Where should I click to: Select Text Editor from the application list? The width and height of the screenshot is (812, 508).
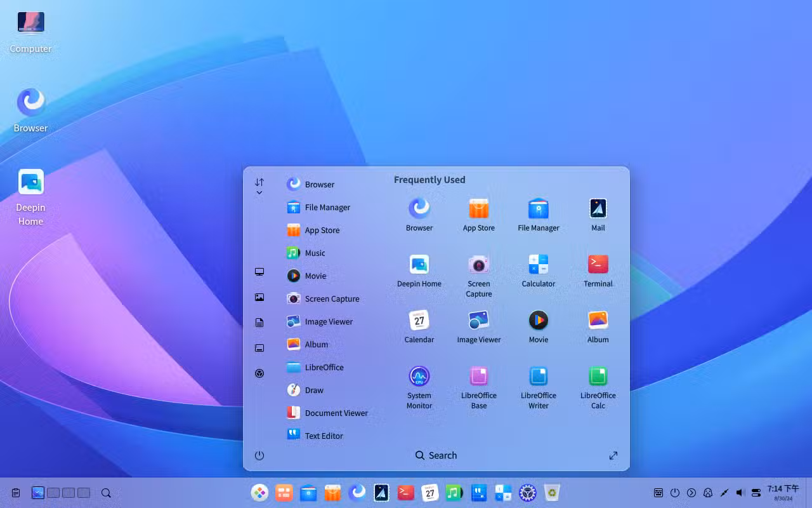point(324,436)
